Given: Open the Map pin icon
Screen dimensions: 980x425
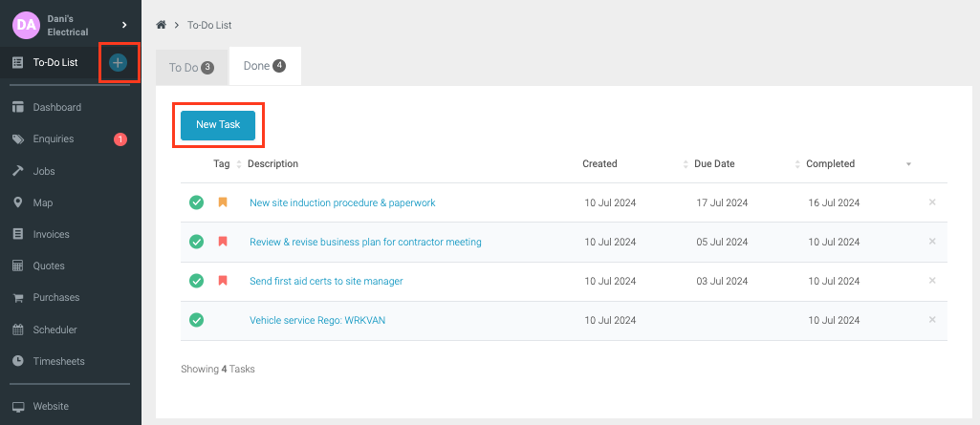Looking at the screenshot, I should pos(18,202).
